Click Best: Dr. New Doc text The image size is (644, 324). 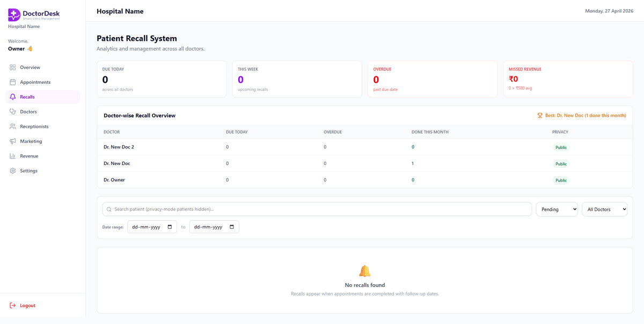(x=585, y=116)
